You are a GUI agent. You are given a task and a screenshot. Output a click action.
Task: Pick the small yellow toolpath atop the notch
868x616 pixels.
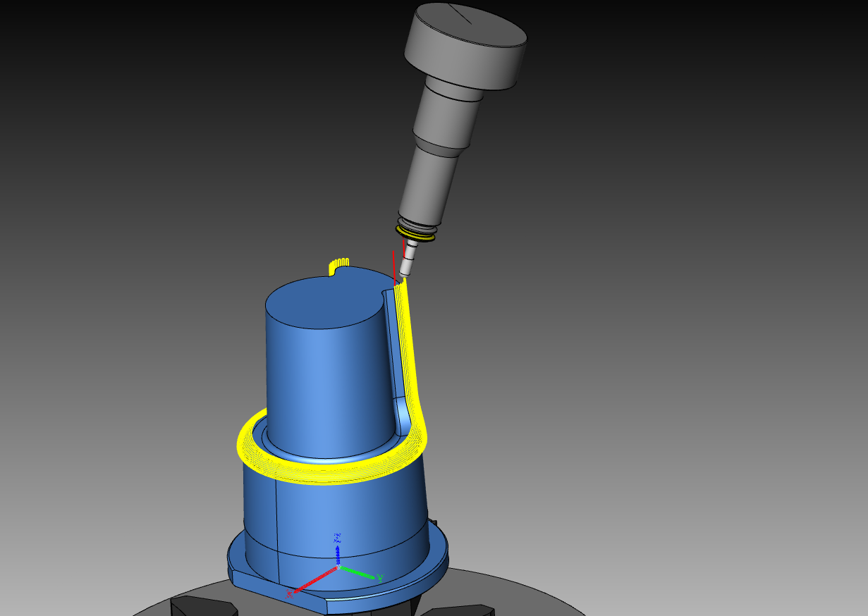click(x=339, y=266)
